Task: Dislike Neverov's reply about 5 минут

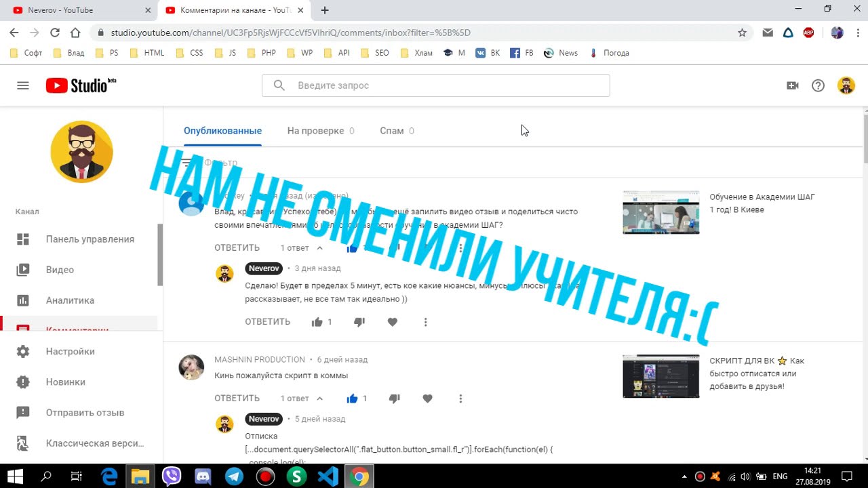Action: pos(359,323)
